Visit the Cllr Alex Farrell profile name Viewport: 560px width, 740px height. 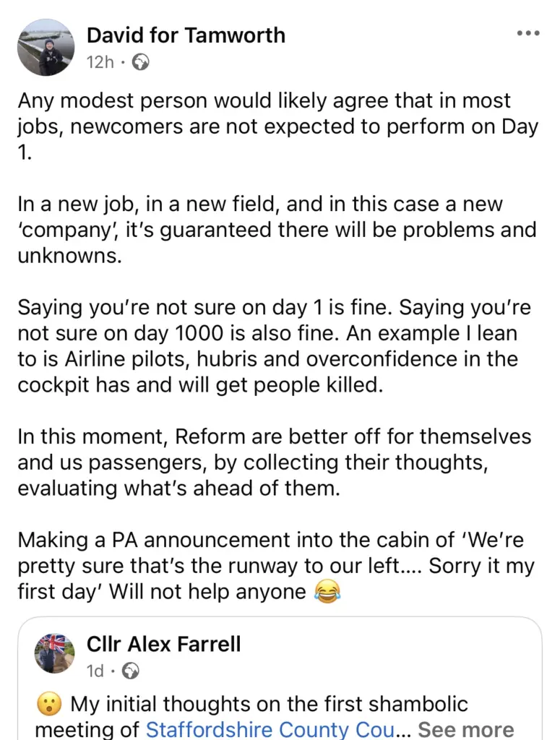[164, 644]
